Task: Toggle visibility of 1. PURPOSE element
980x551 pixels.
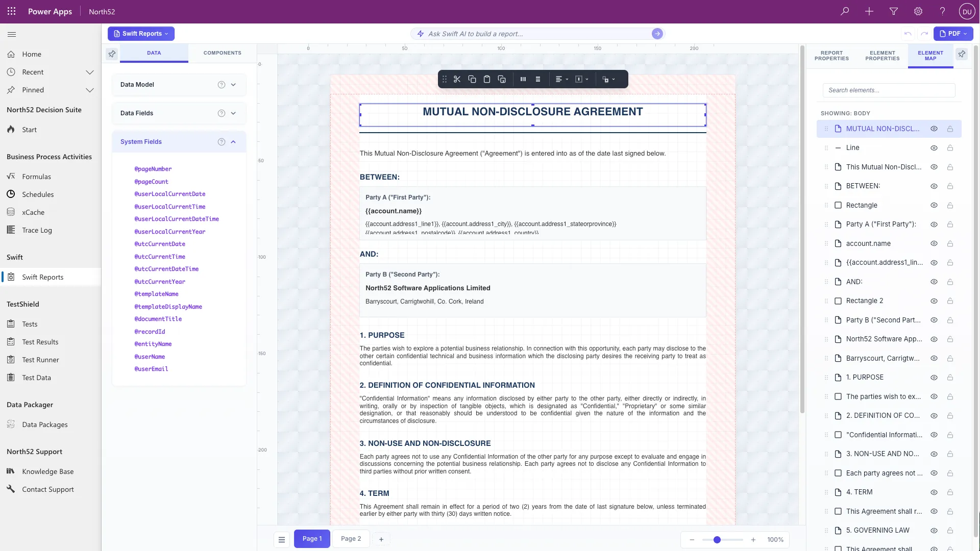Action: click(x=934, y=378)
